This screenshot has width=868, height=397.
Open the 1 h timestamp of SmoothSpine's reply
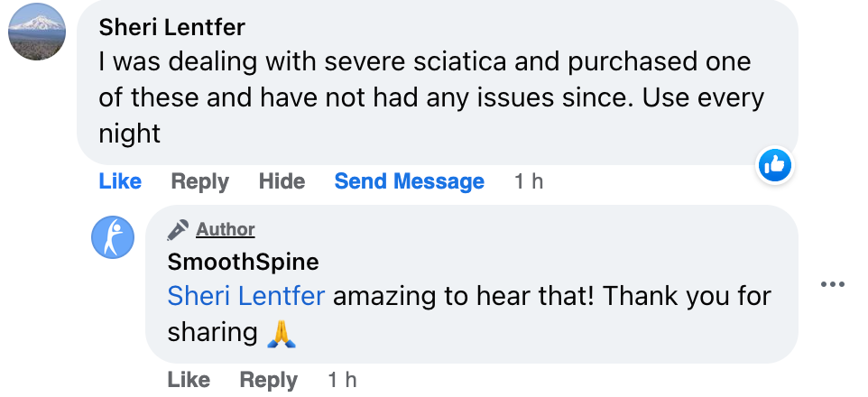[342, 380]
